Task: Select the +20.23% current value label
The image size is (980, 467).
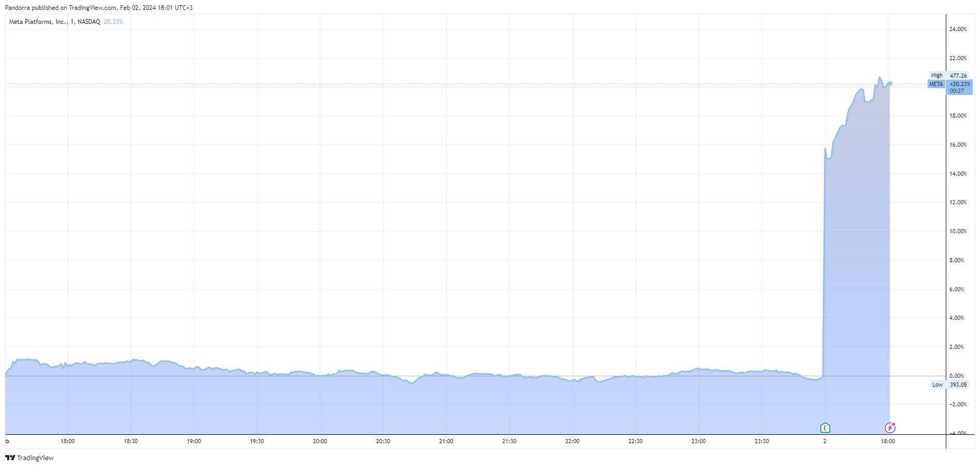Action: point(960,84)
